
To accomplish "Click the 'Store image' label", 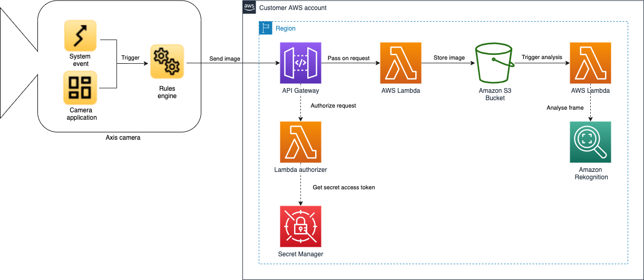I will click(449, 57).
